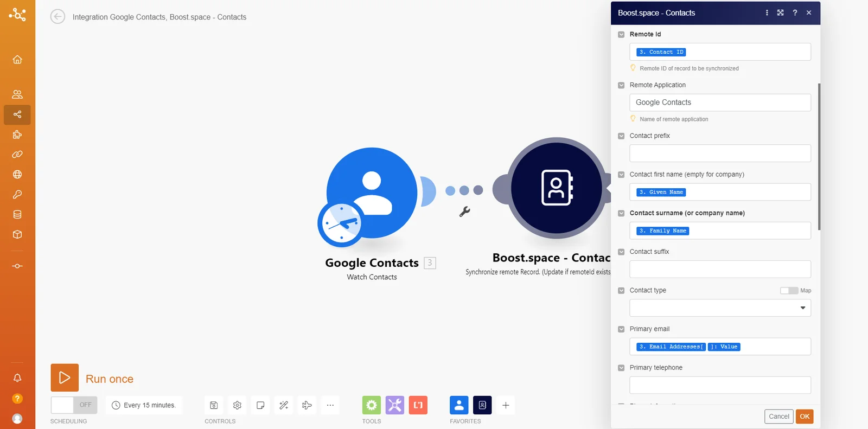Click the scenario title text
868x429 pixels.
click(x=159, y=17)
